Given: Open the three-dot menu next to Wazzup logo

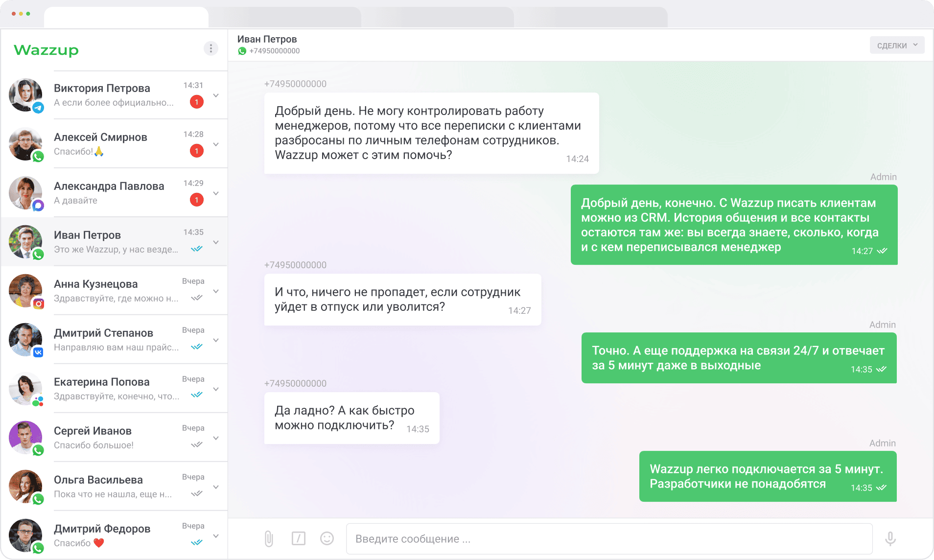Looking at the screenshot, I should click(210, 48).
